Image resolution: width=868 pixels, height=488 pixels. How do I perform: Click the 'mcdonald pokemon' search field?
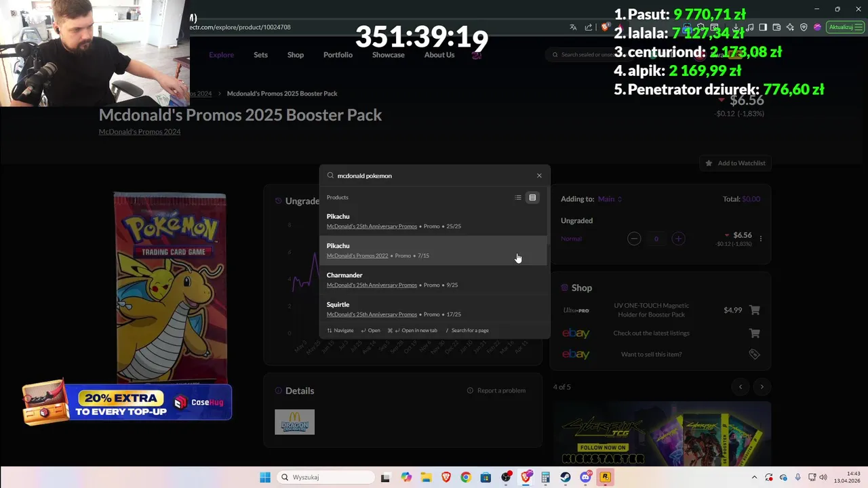[x=434, y=176]
